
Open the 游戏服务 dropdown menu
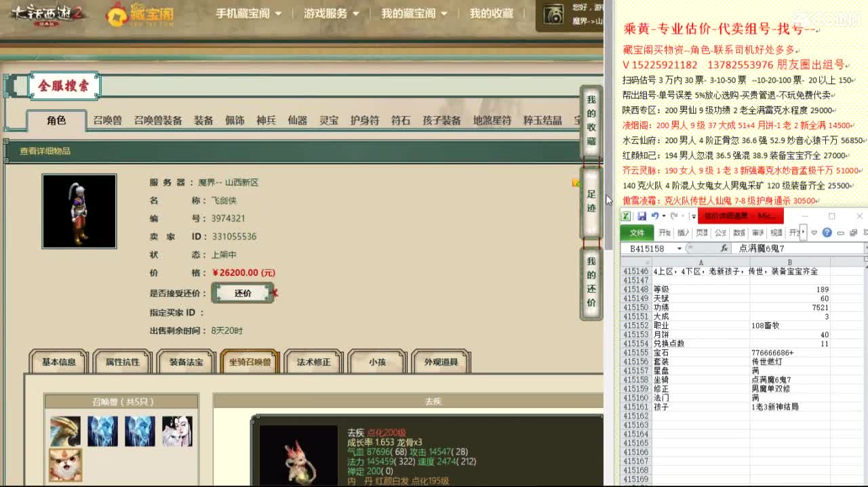(x=331, y=13)
